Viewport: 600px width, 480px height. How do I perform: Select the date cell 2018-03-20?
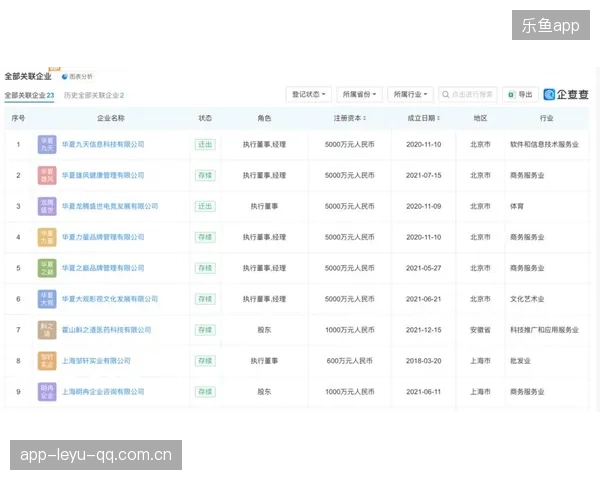pos(424,361)
